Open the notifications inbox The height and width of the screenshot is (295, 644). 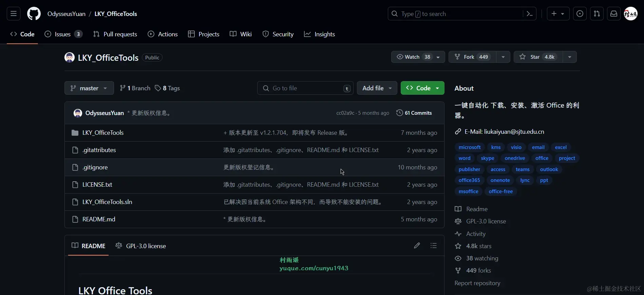[x=614, y=14]
